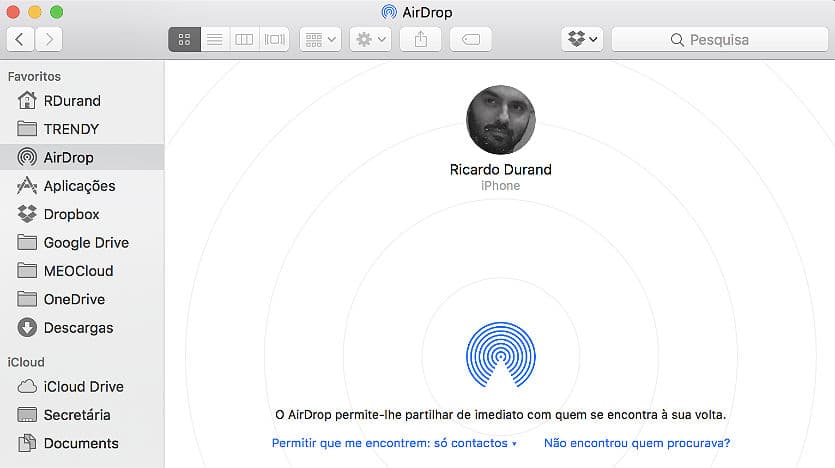Viewport: 835px width, 468px height.
Task: Open the gear action menu
Action: point(370,39)
